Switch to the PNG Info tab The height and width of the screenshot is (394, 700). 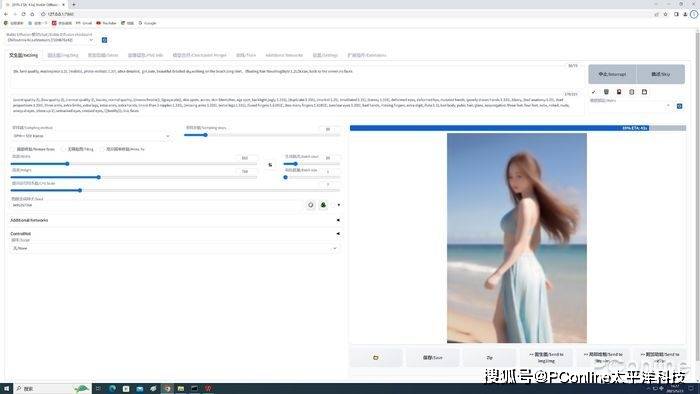pyautogui.click(x=146, y=55)
